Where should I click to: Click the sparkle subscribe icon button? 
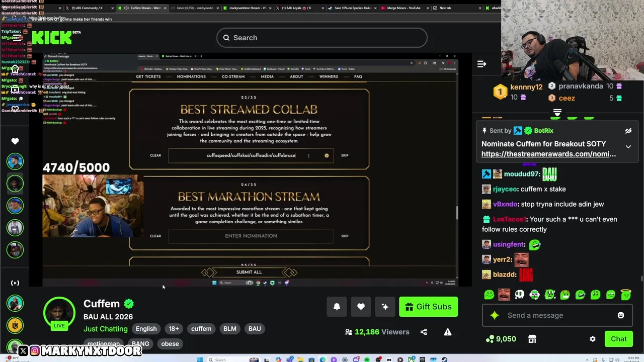click(385, 307)
